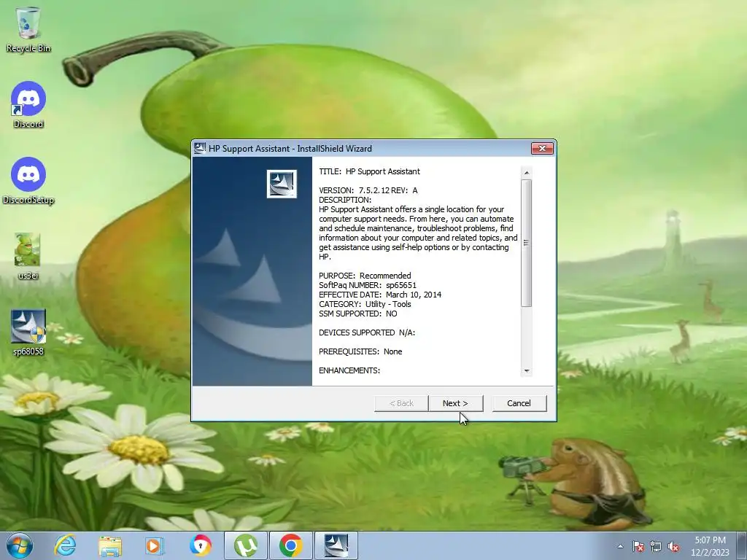
Task: Launch Internet Explorer from the taskbar
Action: 65,545
